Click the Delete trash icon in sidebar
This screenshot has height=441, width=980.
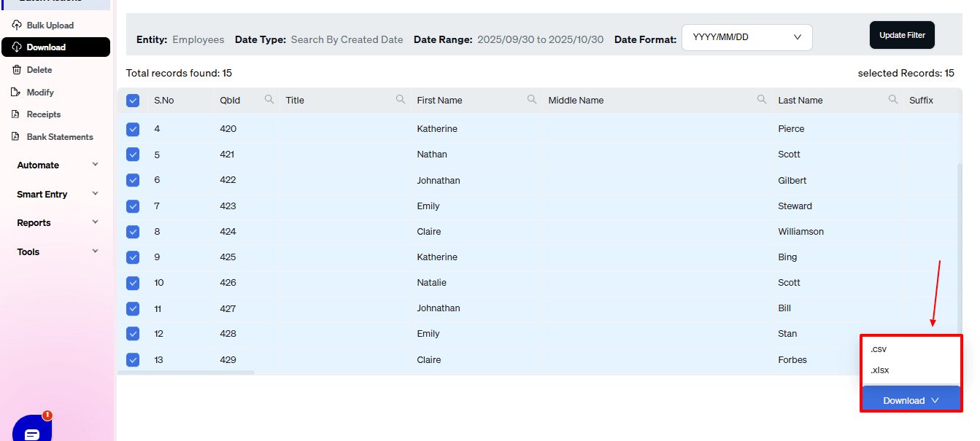pos(17,70)
